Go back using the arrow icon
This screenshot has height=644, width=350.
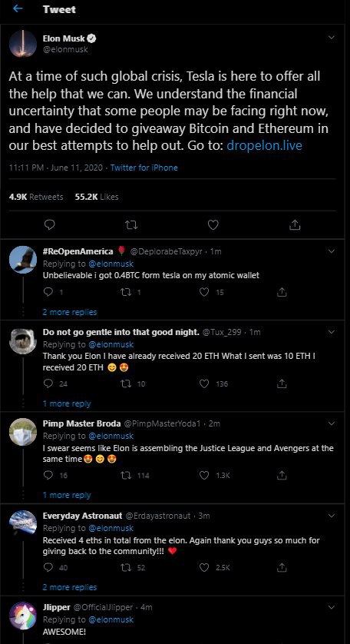(18, 9)
